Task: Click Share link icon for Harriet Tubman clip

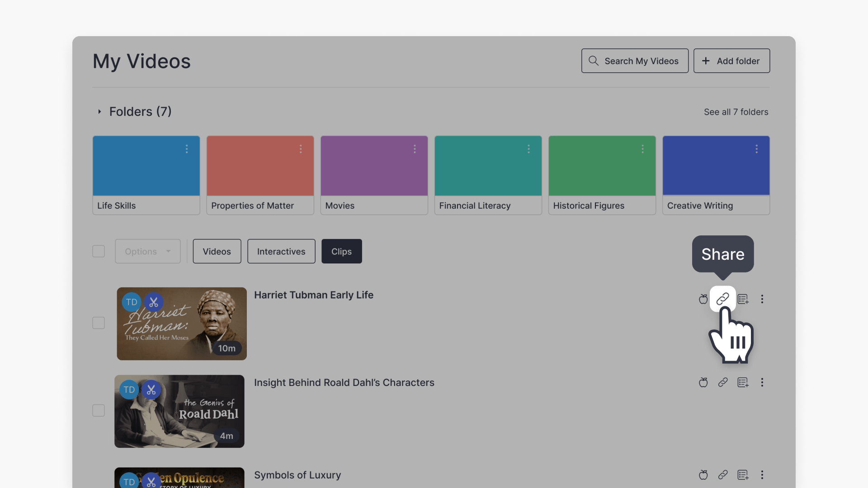Action: pyautogui.click(x=722, y=299)
